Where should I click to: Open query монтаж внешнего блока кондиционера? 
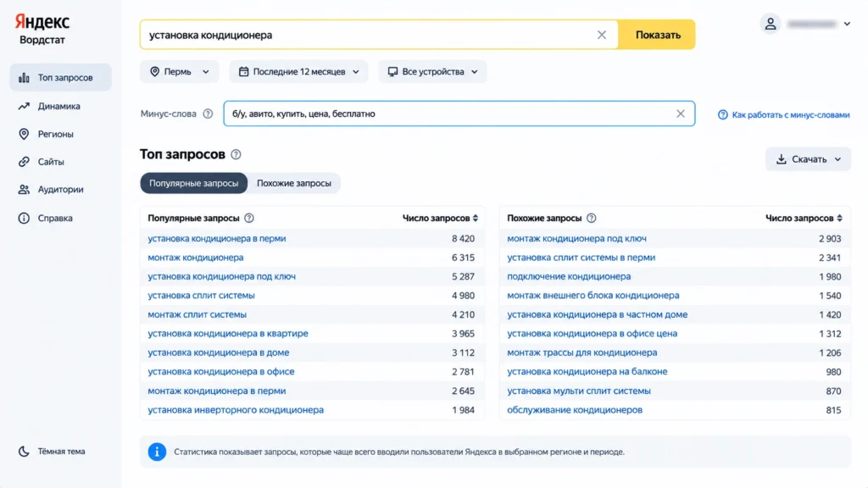click(593, 296)
